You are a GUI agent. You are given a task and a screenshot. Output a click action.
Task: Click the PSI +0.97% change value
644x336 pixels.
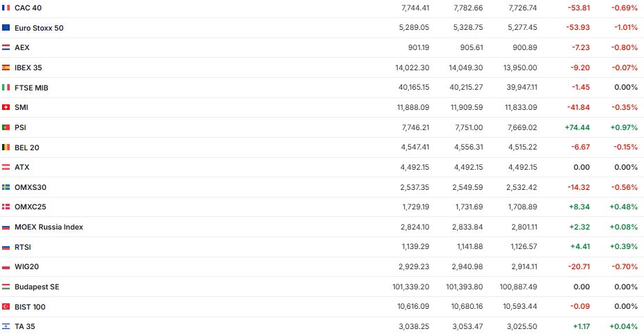pyautogui.click(x=623, y=127)
